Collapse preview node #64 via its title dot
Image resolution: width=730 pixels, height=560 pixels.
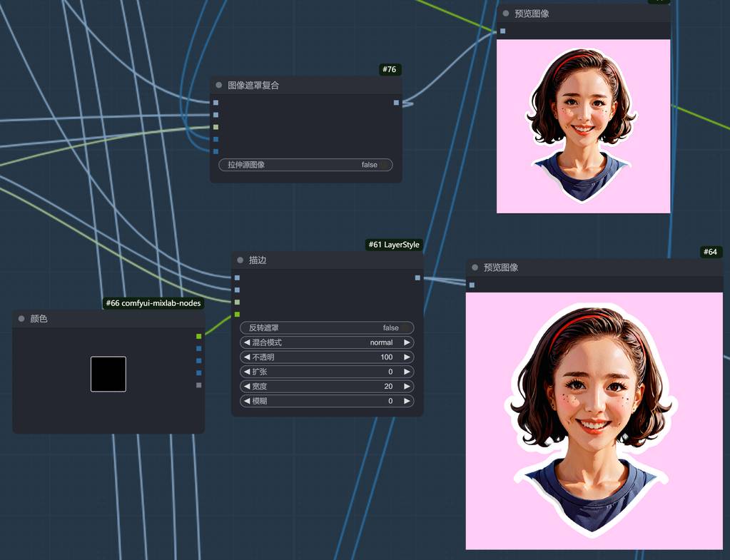(475, 268)
